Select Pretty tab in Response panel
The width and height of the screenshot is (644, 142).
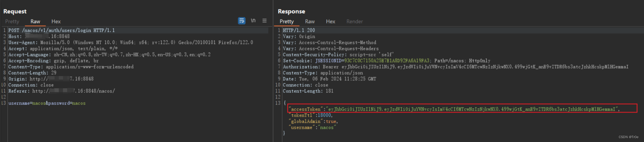(286, 22)
